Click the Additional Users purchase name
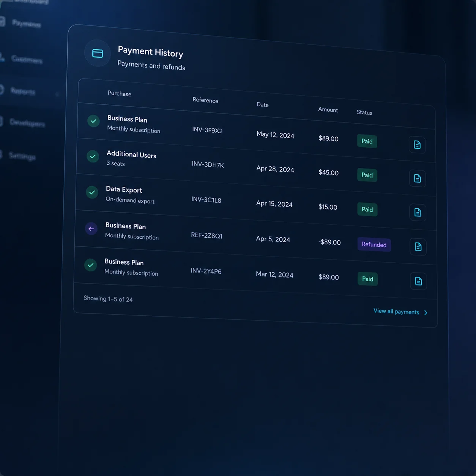The width and height of the screenshot is (476, 476). [x=131, y=154]
